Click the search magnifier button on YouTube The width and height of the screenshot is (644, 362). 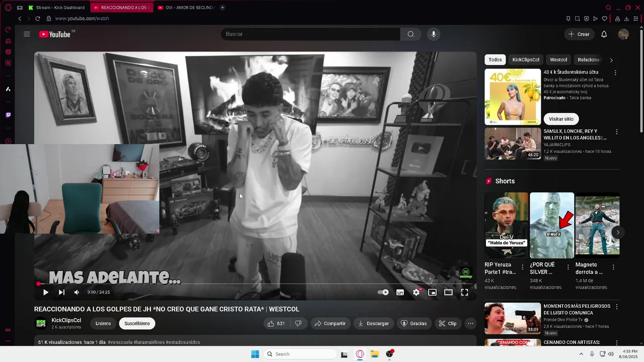click(411, 34)
